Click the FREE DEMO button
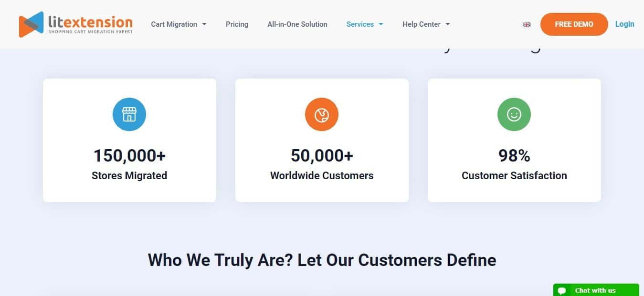 (574, 24)
